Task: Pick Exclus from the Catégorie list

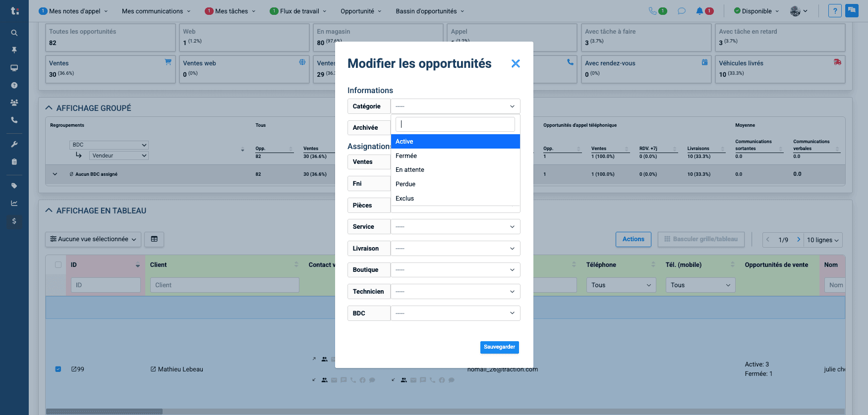Action: click(456, 199)
